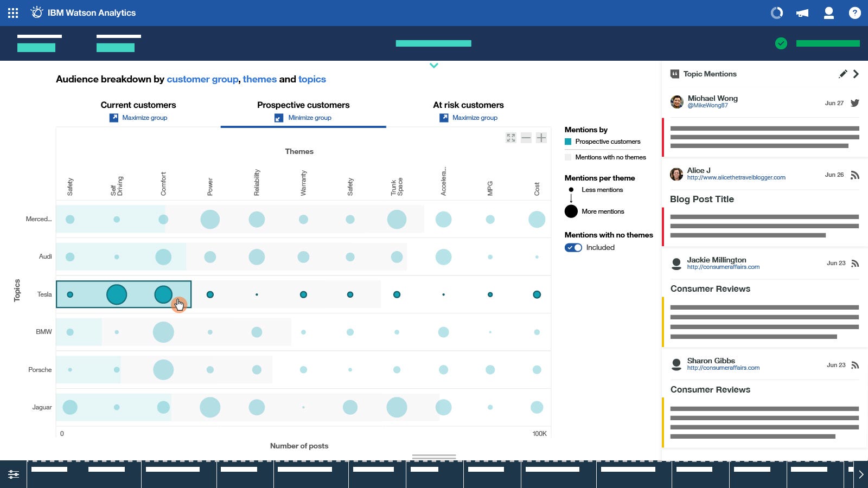The image size is (868, 488).
Task: Select Tesla Comfort bubble
Action: pyautogui.click(x=163, y=294)
